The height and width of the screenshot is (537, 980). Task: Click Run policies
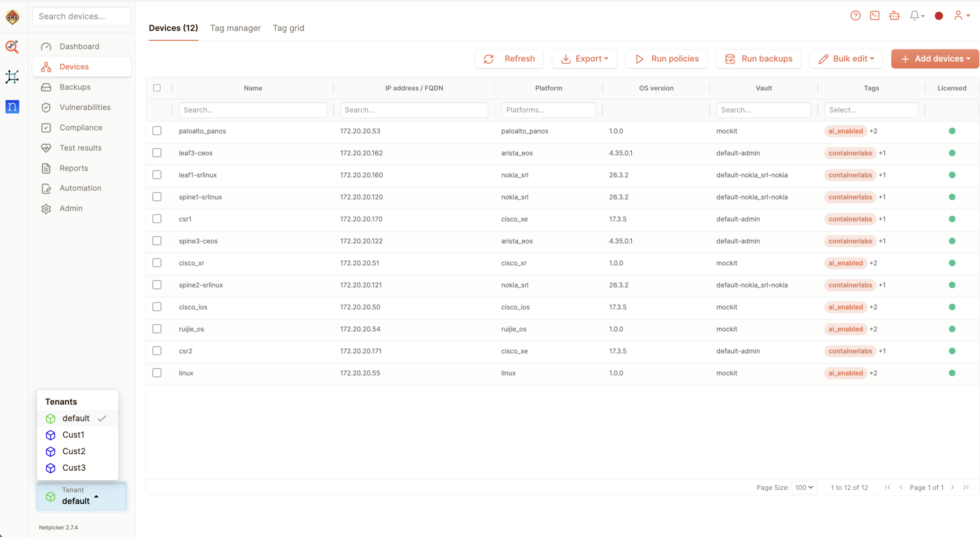[x=666, y=59]
